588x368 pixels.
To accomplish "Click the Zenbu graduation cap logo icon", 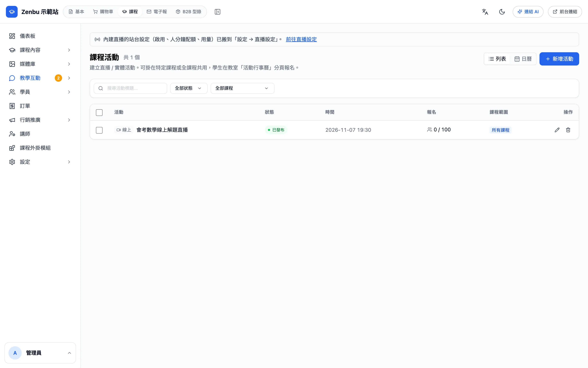I will point(12,12).
